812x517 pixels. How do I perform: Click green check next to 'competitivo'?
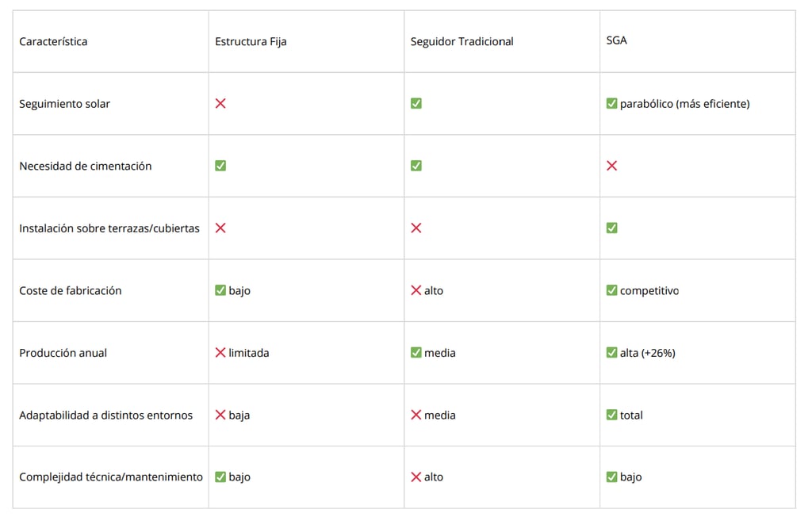pos(611,290)
